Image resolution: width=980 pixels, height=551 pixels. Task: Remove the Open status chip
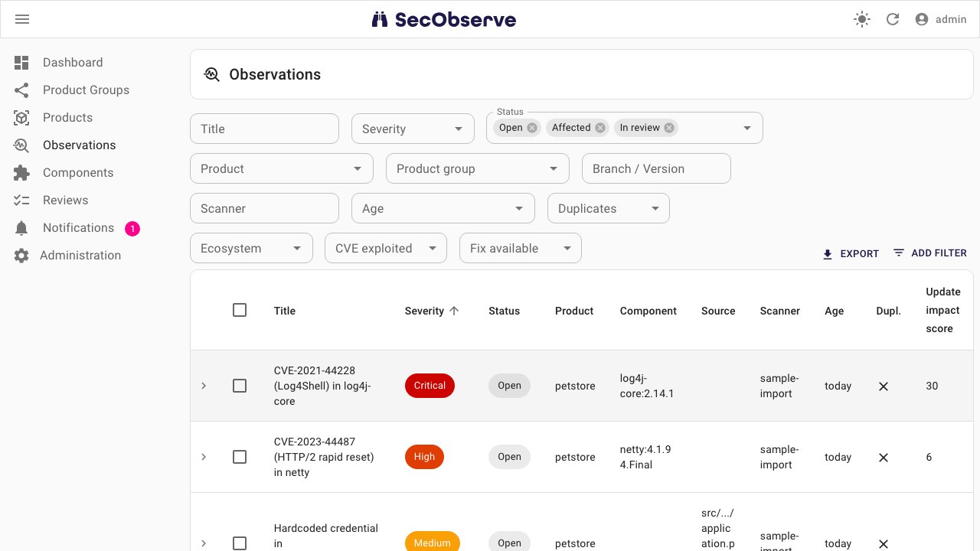[532, 128]
